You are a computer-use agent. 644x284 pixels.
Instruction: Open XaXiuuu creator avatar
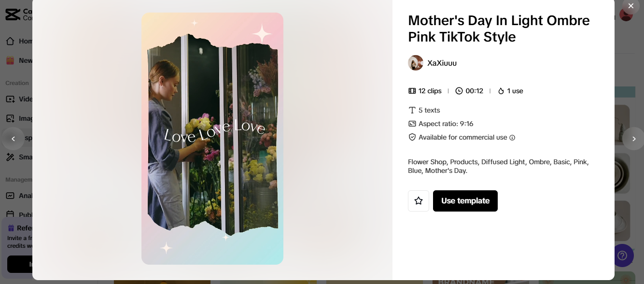pyautogui.click(x=416, y=63)
